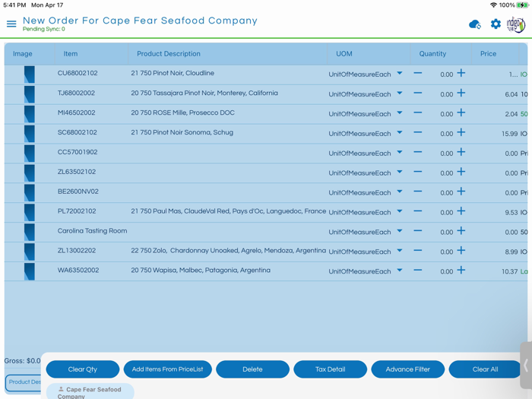This screenshot has width=532, height=399.
Task: Tap minus on CC57001902 row
Action: 418,152
